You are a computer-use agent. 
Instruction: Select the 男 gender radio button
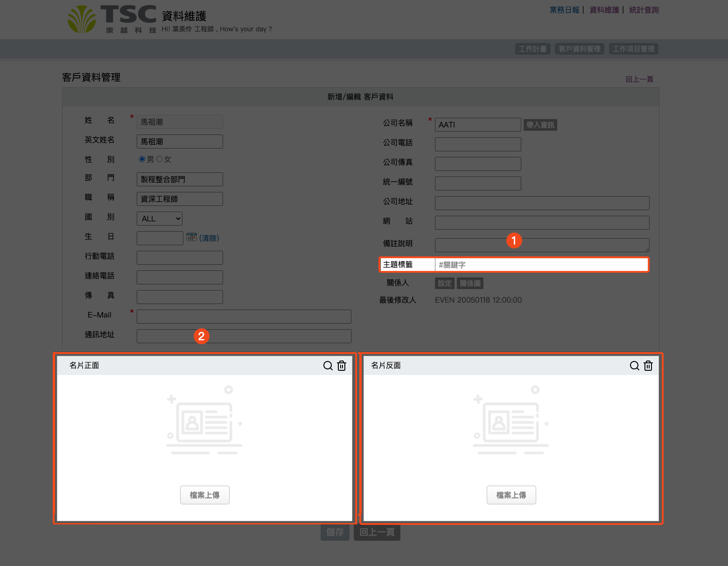coord(142,159)
